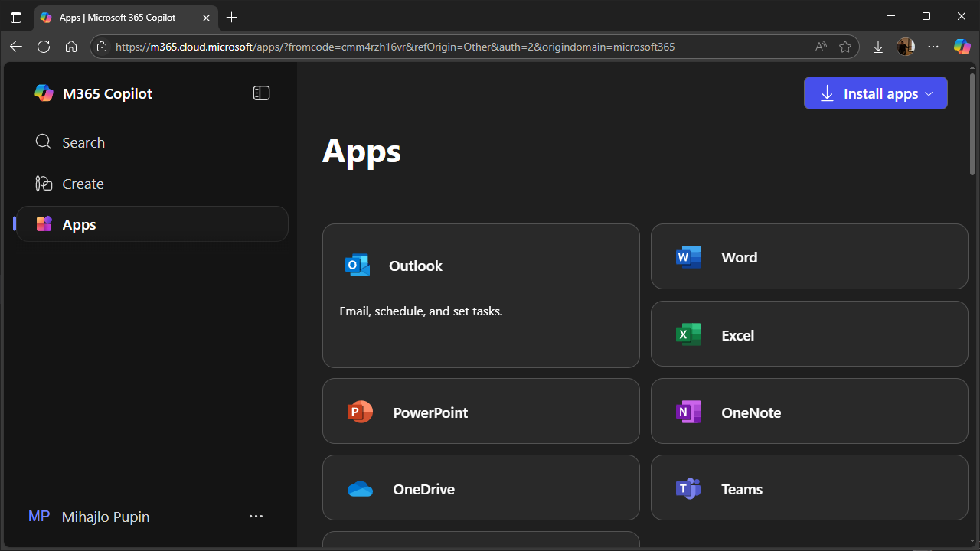Open browser Downloads icon
This screenshot has width=980, height=551.
coord(878,47)
